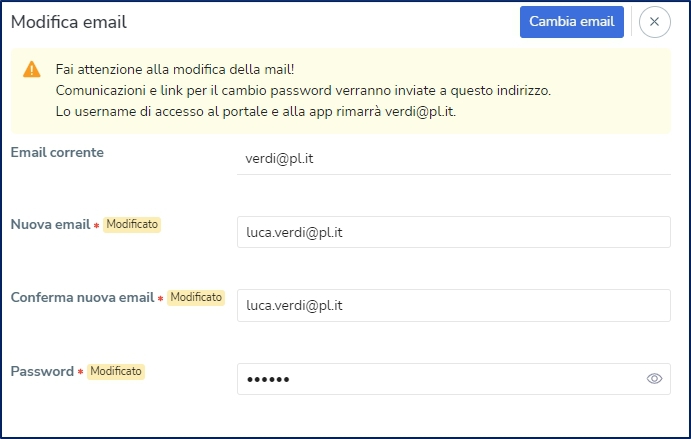691x439 pixels.
Task: Click the red asterisk next to Password
Action: (x=80, y=372)
